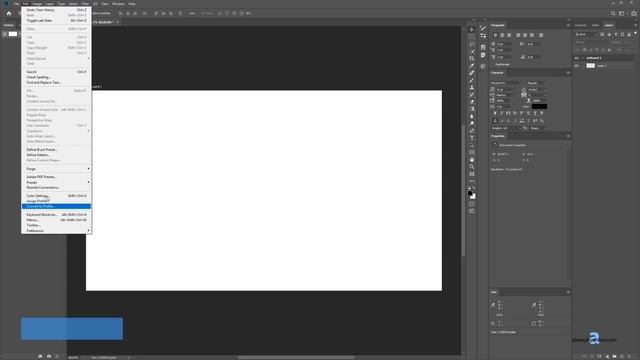The height and width of the screenshot is (360, 640).
Task: Toggle Faux Italic in Character panel
Action: pos(502,113)
